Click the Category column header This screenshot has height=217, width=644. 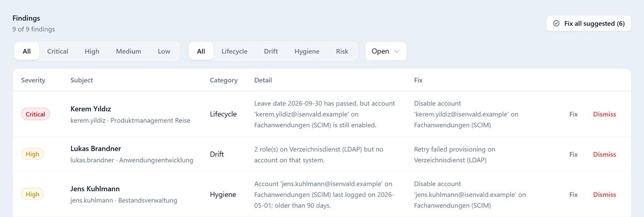pos(223,80)
